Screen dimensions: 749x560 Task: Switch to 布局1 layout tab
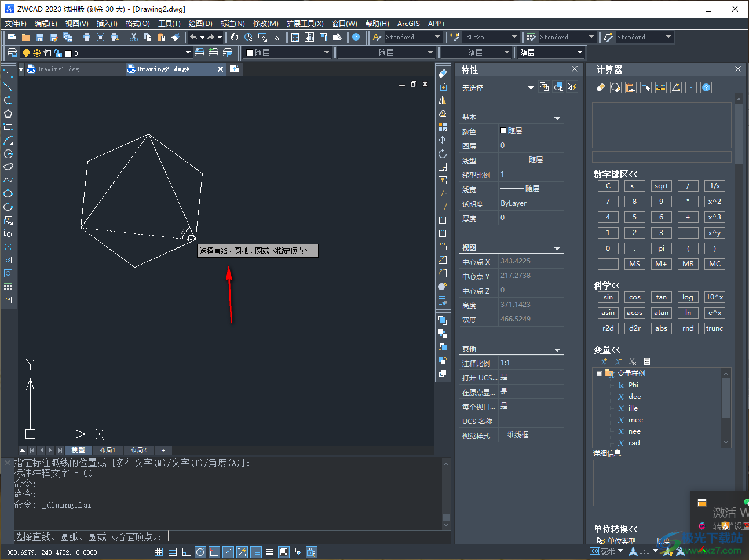pos(108,450)
